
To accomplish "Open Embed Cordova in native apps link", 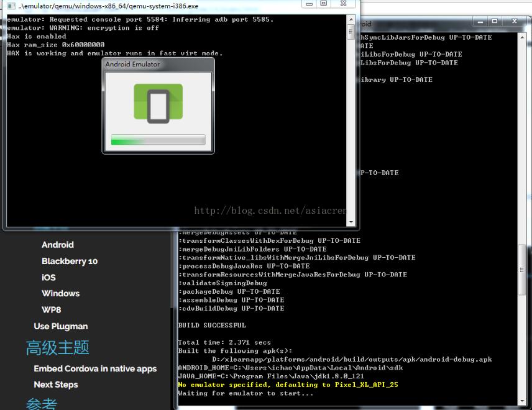I will coord(95,368).
